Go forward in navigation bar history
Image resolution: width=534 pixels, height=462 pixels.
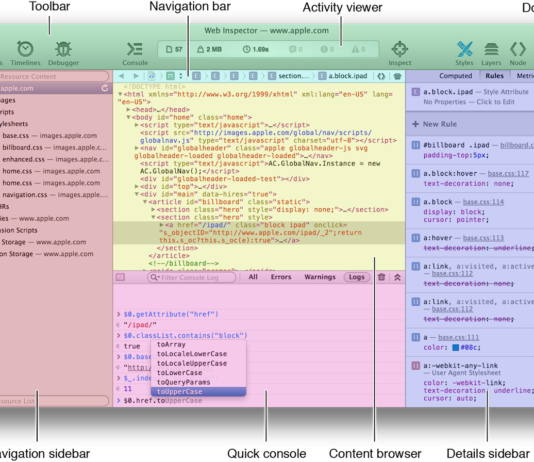click(x=136, y=76)
